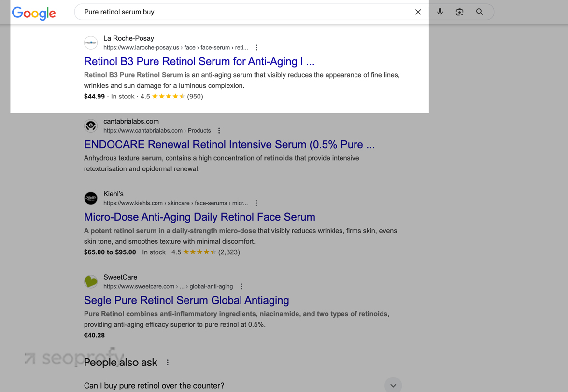This screenshot has width=568, height=392.
Task: Open more options for Kiehl's result
Action: coord(256,203)
